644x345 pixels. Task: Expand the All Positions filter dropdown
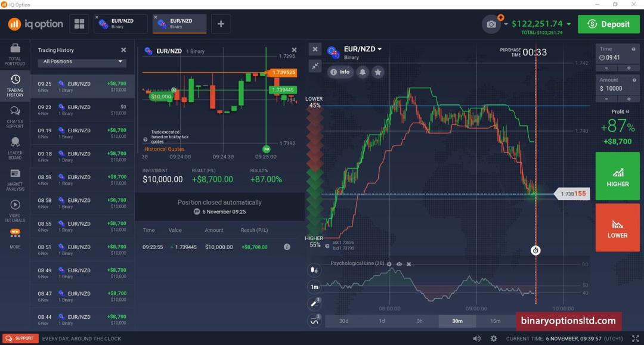[x=82, y=61]
